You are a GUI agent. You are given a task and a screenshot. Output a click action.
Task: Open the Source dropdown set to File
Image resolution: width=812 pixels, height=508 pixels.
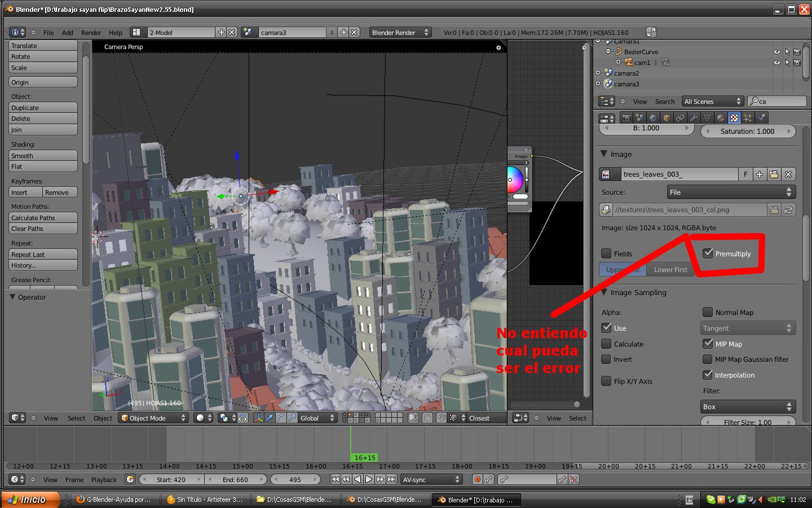click(x=731, y=192)
